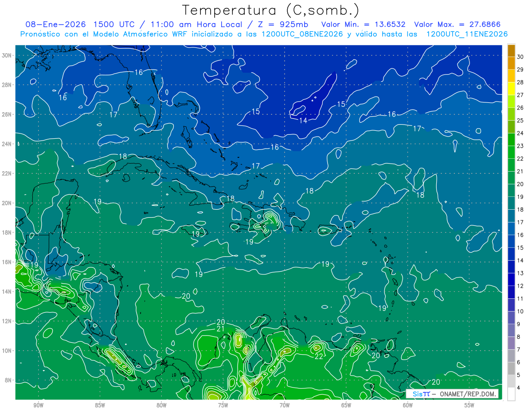532x411 pixels.
Task: Pick the legend swatch between 17 and 18
Action: coord(511,216)
